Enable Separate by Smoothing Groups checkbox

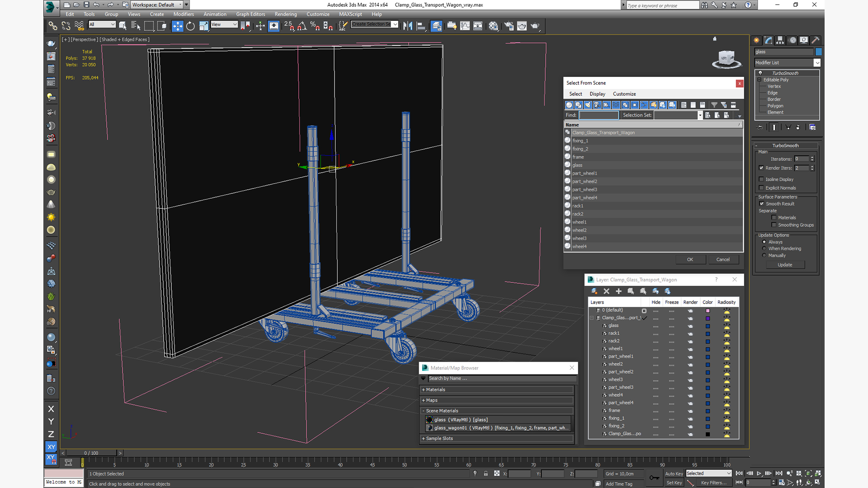(774, 225)
